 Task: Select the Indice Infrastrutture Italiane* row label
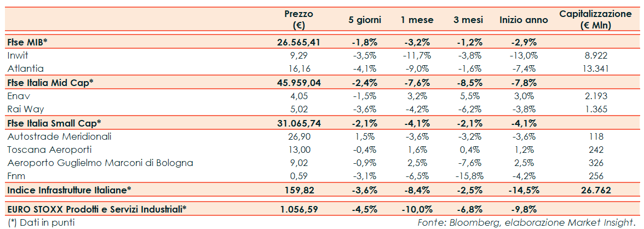(x=69, y=190)
